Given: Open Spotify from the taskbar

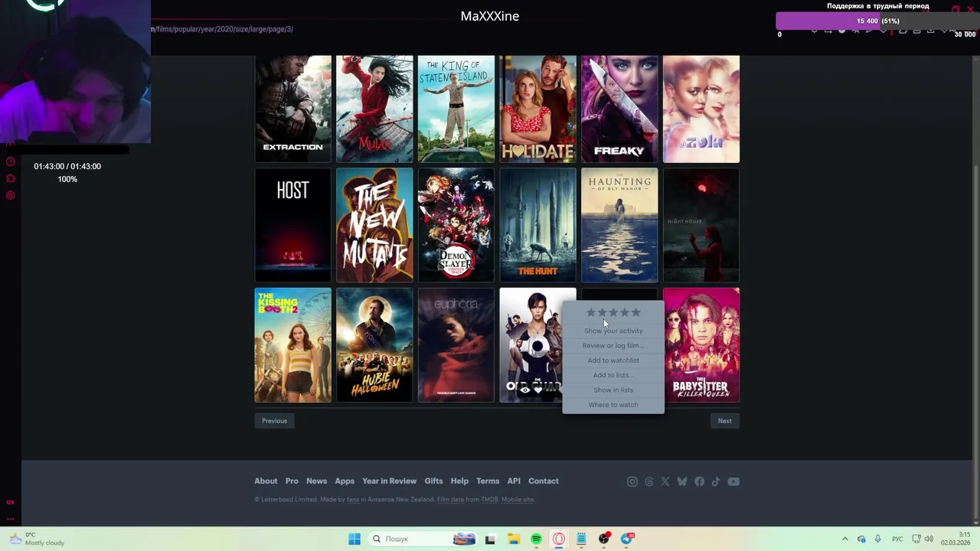Looking at the screenshot, I should pyautogui.click(x=536, y=539).
